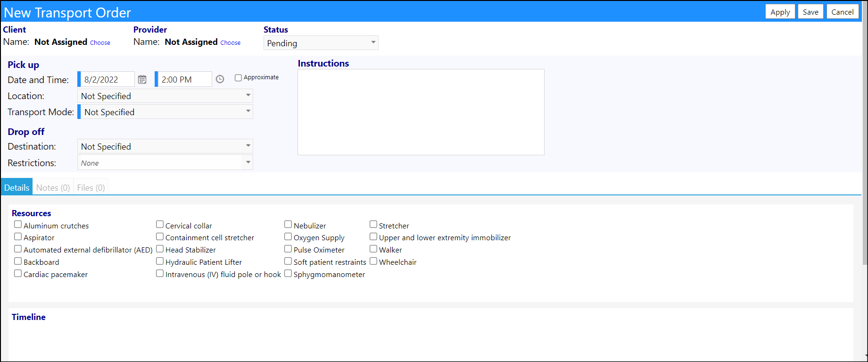Open the Notes (0) tab
The image size is (868, 362).
[x=53, y=187]
